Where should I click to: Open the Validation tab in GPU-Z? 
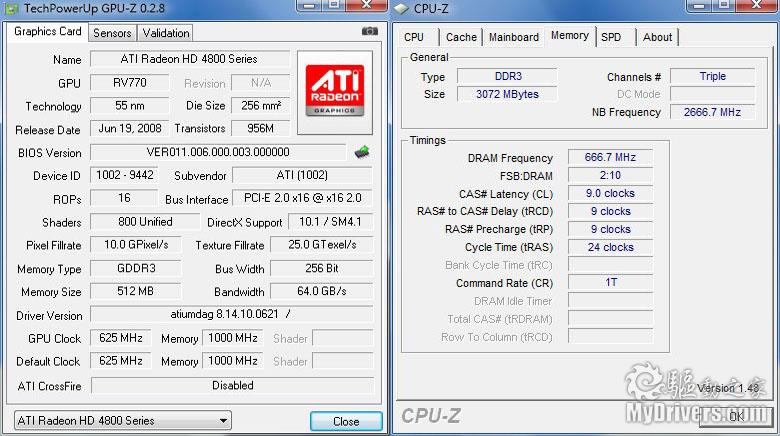[166, 33]
